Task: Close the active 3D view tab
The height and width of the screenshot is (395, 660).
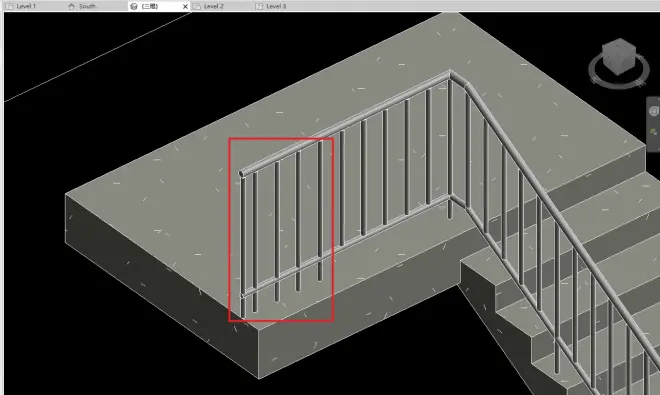Action: [x=185, y=6]
